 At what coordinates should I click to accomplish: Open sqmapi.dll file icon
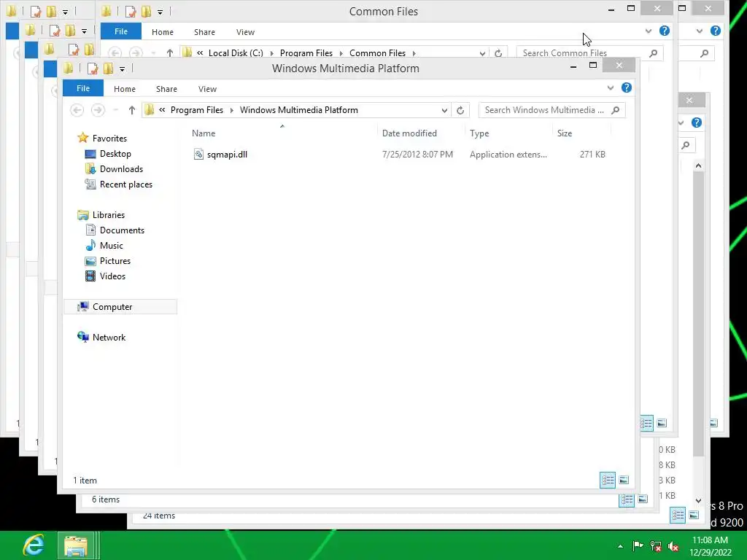pos(198,154)
